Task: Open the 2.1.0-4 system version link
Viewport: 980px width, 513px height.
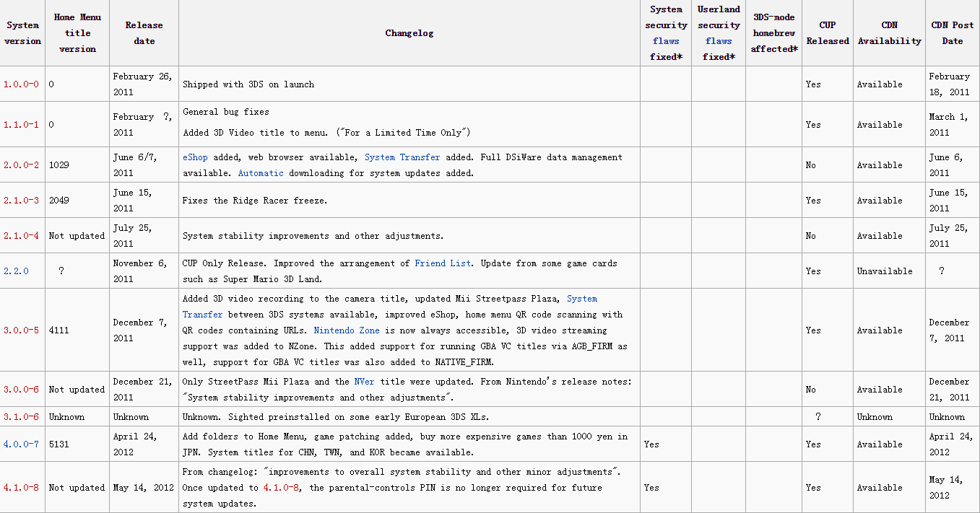Action: [x=22, y=236]
